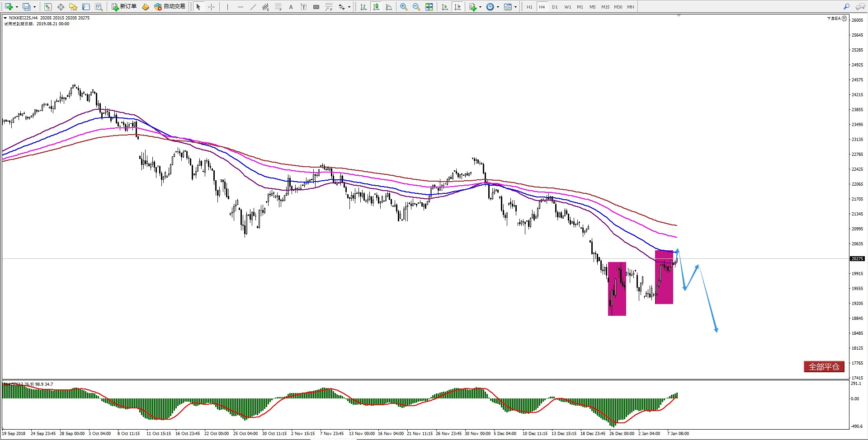The height and width of the screenshot is (440, 868).
Task: Click the NIKKEI225,H4 chart title triangle
Action: click(5, 18)
